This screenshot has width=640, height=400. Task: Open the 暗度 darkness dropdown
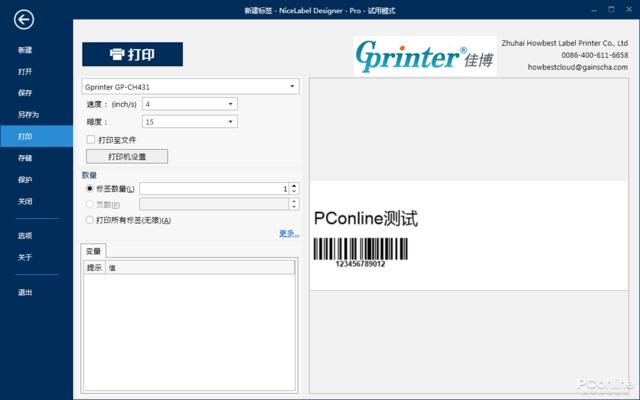[x=190, y=122]
